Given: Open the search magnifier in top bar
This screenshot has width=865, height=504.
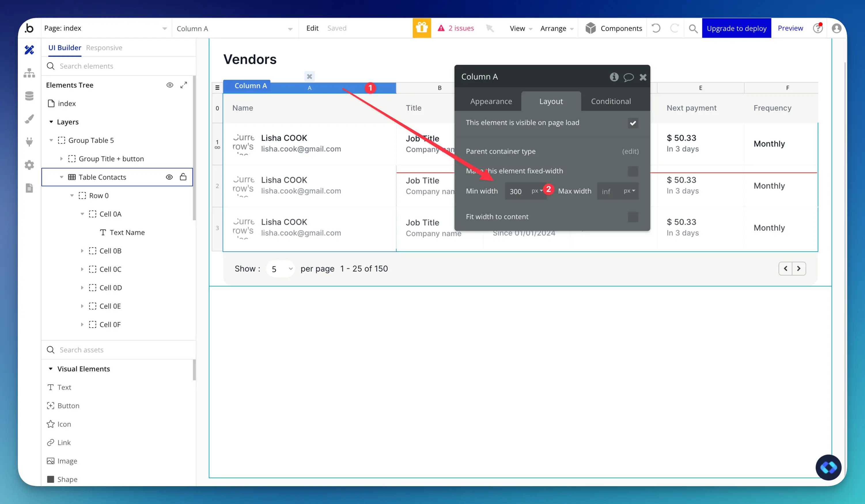Looking at the screenshot, I should pyautogui.click(x=693, y=28).
